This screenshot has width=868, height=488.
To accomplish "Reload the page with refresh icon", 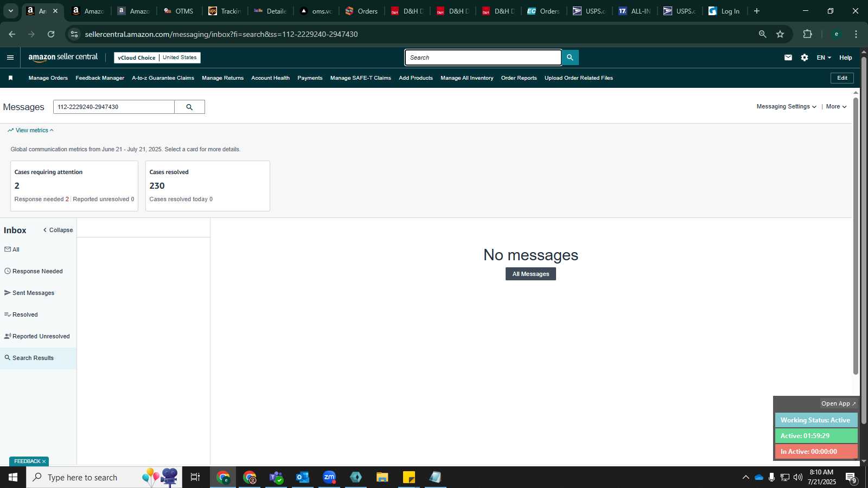I will coord(51,34).
